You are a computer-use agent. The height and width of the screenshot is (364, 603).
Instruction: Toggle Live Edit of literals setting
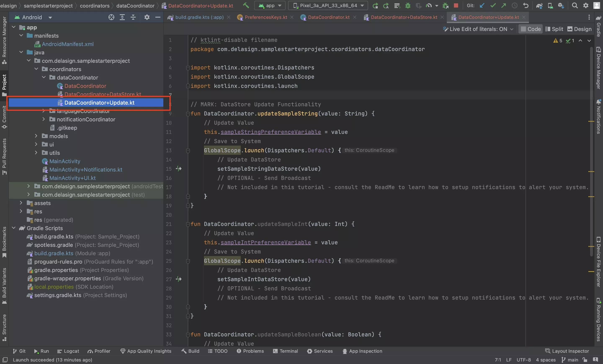coord(478,29)
